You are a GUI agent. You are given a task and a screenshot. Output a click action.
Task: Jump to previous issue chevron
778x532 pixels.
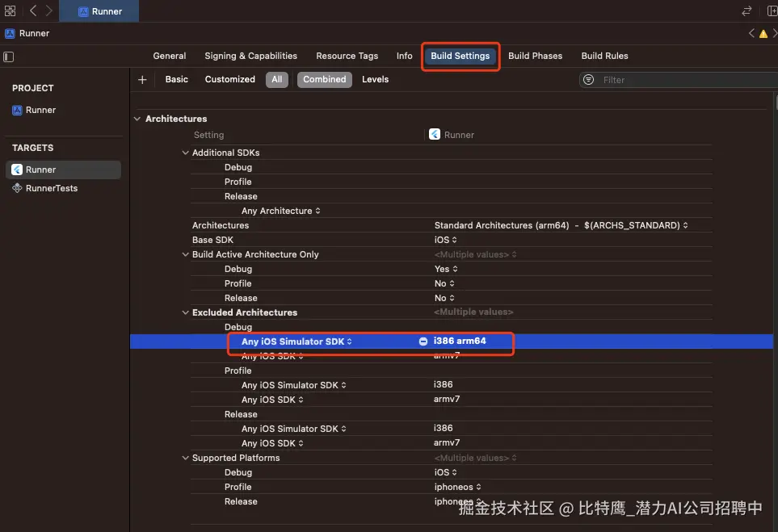tap(751, 33)
